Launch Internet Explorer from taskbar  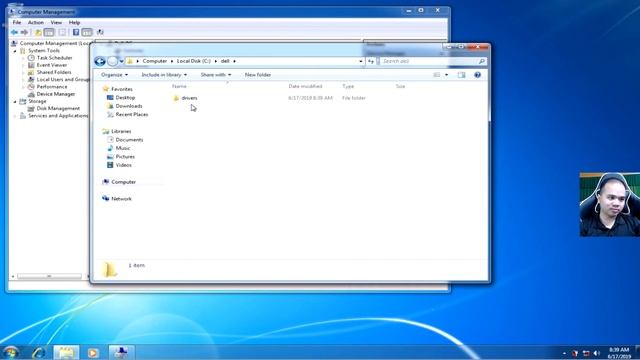[x=39, y=352]
